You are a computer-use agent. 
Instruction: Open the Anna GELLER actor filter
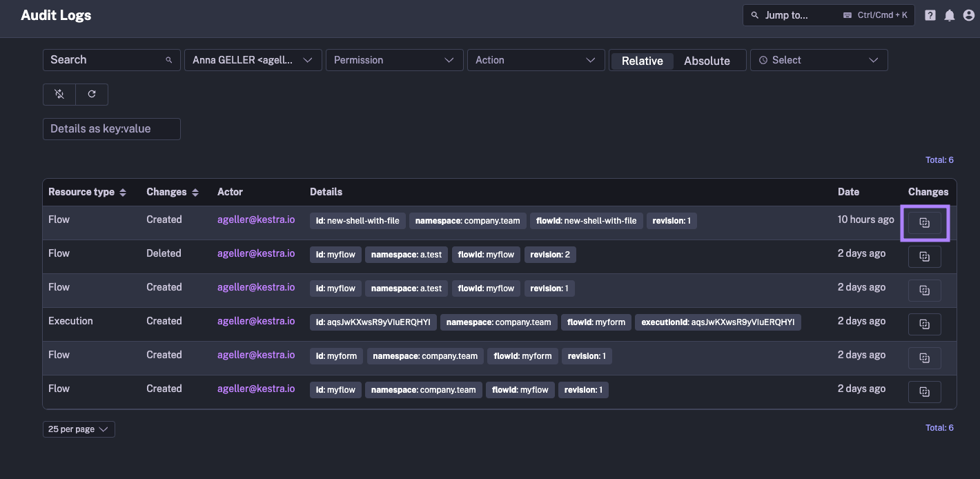click(253, 60)
